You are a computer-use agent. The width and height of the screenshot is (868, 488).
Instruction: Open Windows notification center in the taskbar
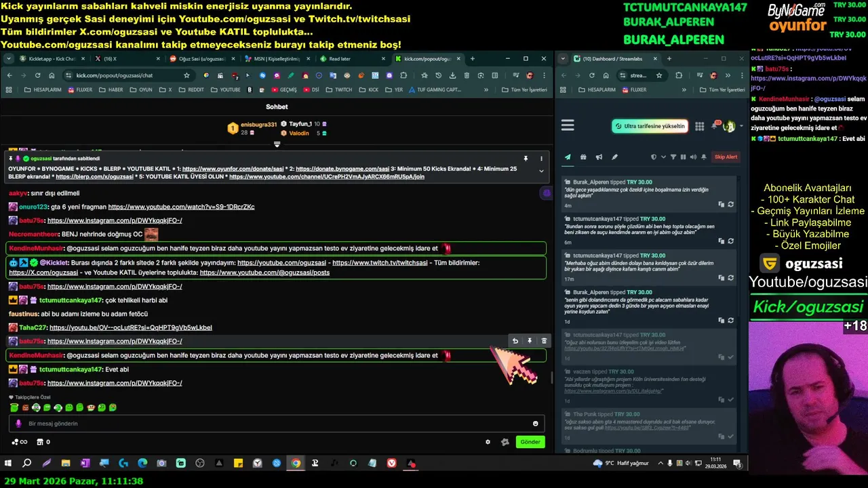[736, 464]
